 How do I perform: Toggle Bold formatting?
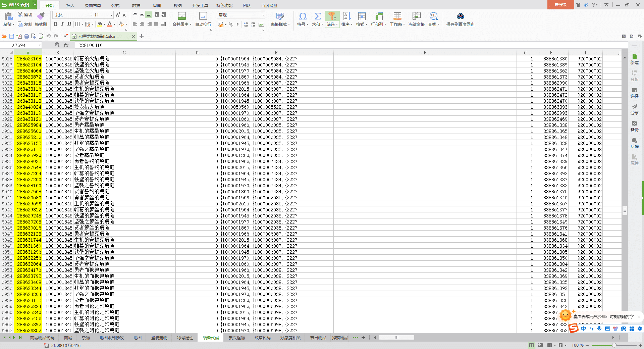pos(56,24)
